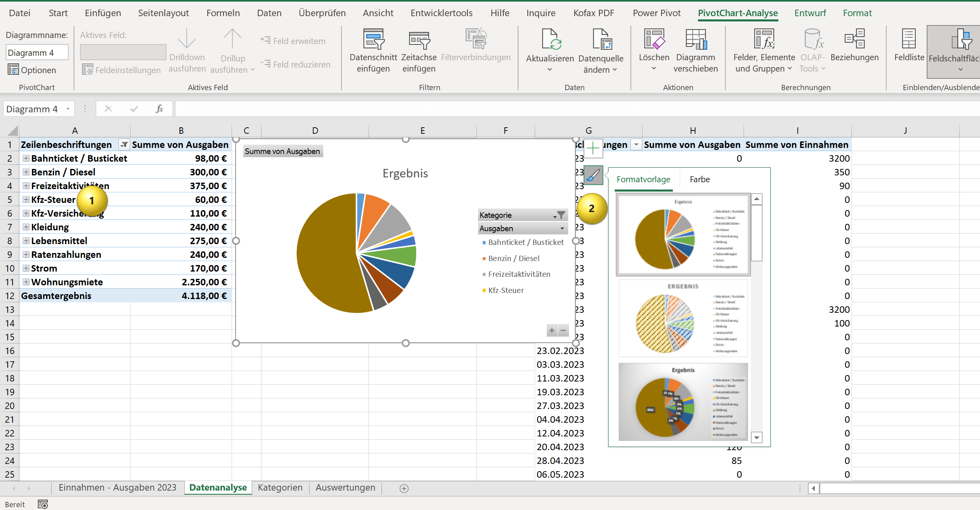
Task: Expand the Benzin / Diesel row
Action: point(26,172)
